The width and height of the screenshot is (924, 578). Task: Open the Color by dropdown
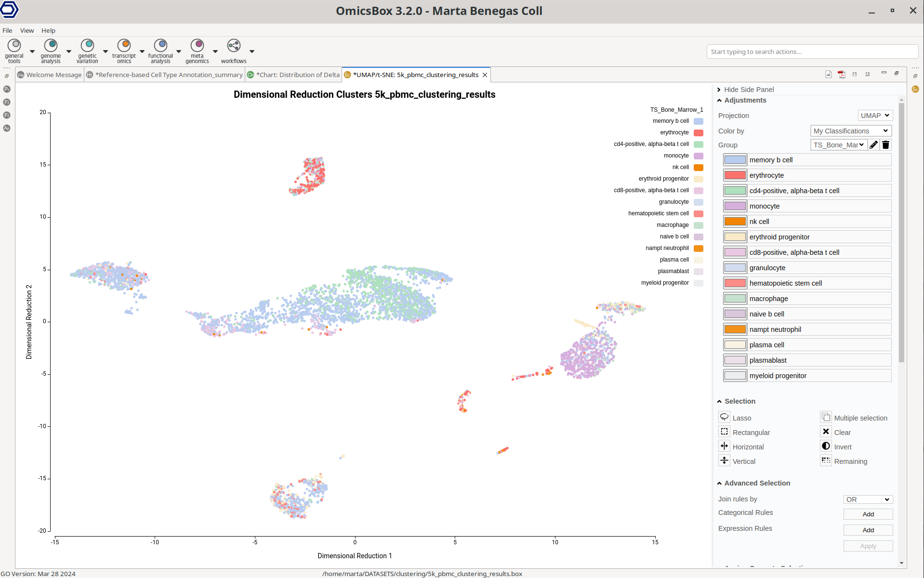coord(851,131)
